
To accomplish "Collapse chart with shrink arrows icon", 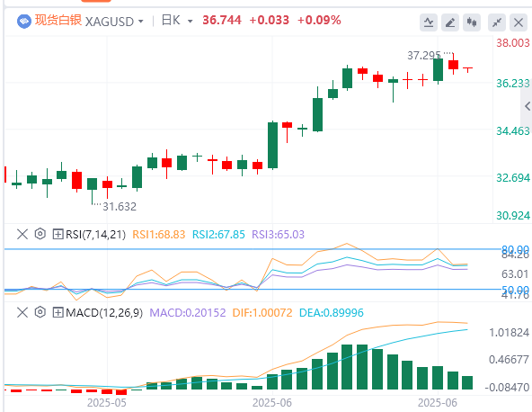I will pos(497,22).
